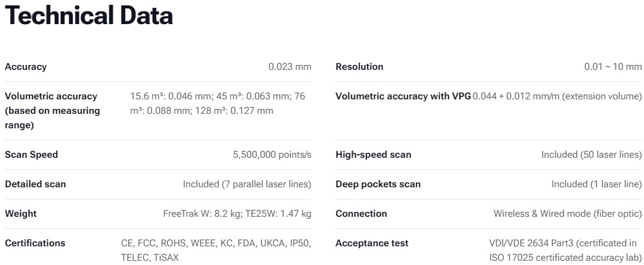
Task: Click the Detailed scan label
Action: (35, 184)
